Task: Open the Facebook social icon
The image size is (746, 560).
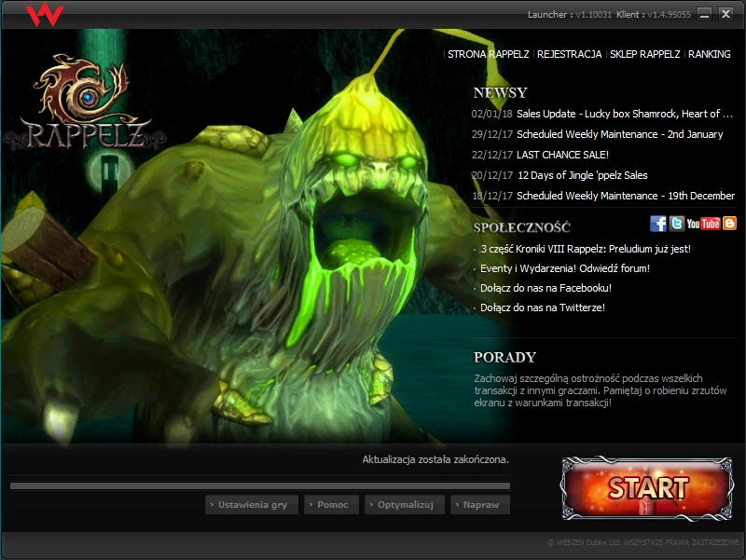Action: [x=658, y=224]
